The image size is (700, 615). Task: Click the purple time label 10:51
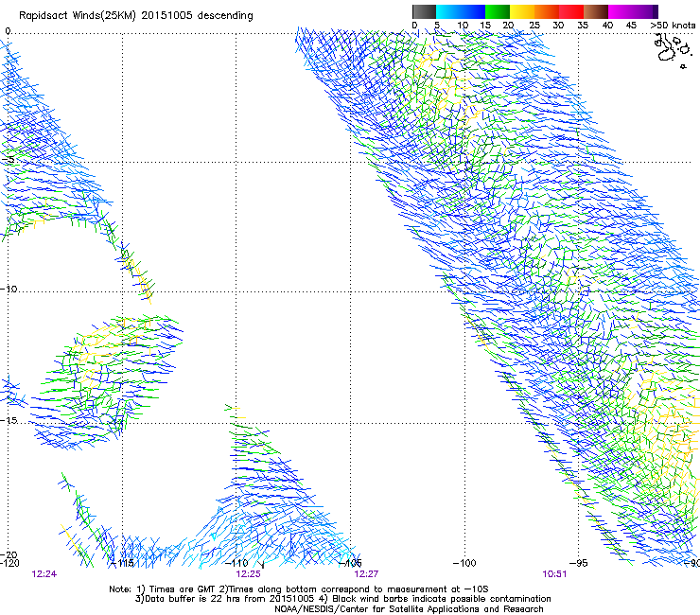pyautogui.click(x=554, y=574)
